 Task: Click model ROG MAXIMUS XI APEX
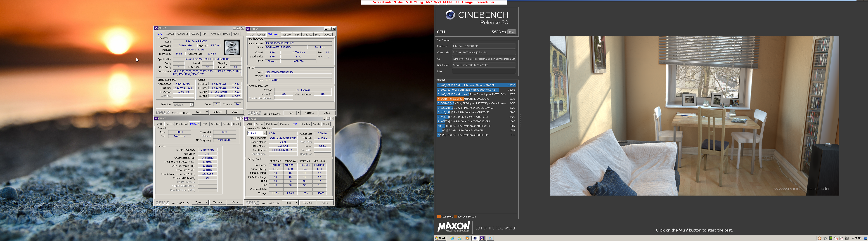pos(286,47)
